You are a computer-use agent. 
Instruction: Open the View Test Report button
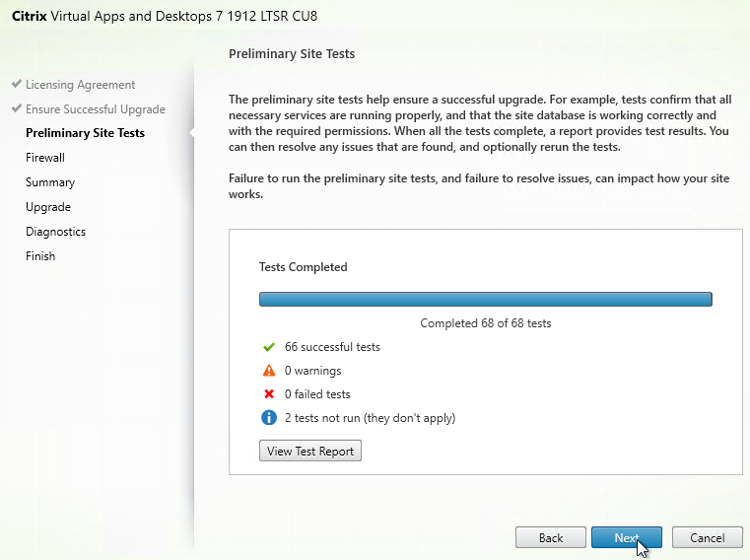[x=310, y=451]
